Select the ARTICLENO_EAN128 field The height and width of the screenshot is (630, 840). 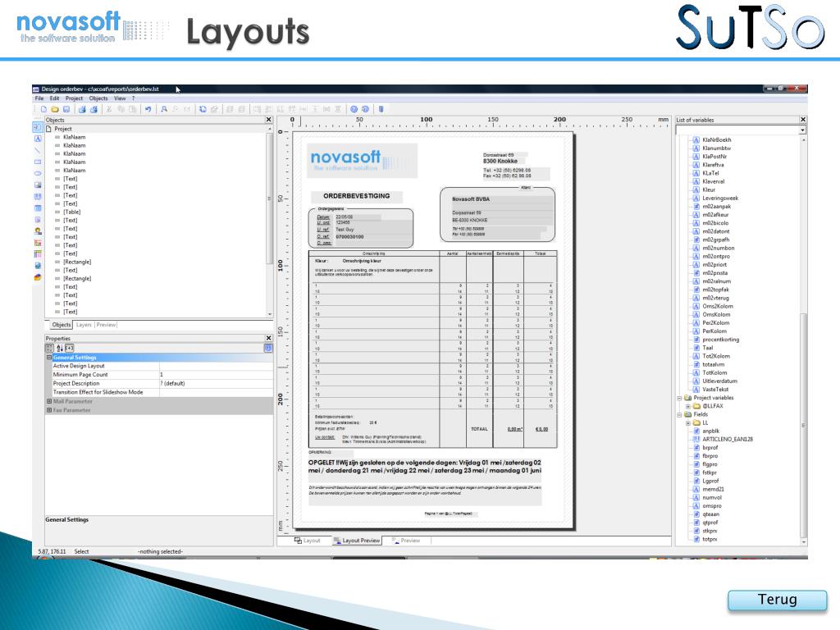click(728, 440)
